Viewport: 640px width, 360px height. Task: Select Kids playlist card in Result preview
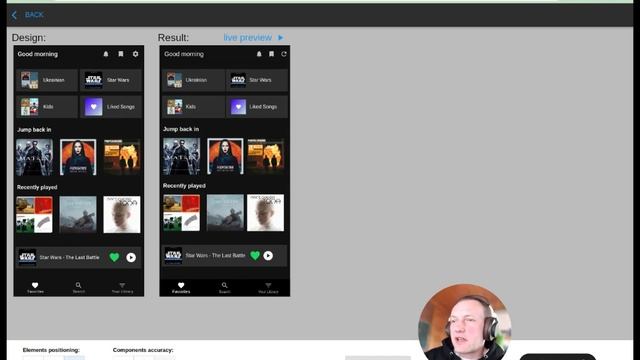(193, 107)
